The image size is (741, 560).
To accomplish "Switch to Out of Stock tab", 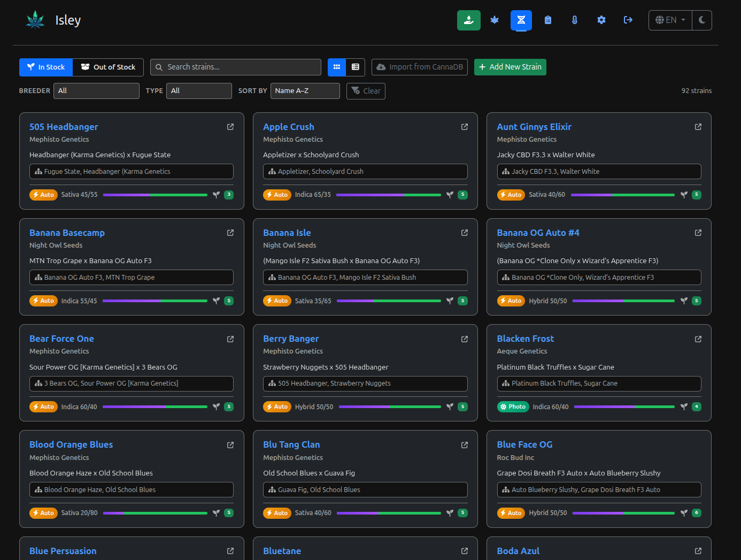I will coord(108,67).
